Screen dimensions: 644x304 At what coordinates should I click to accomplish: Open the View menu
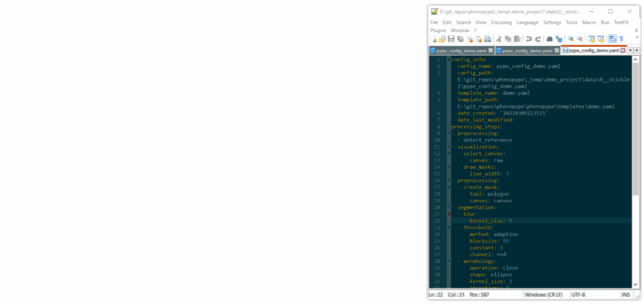[x=481, y=23]
